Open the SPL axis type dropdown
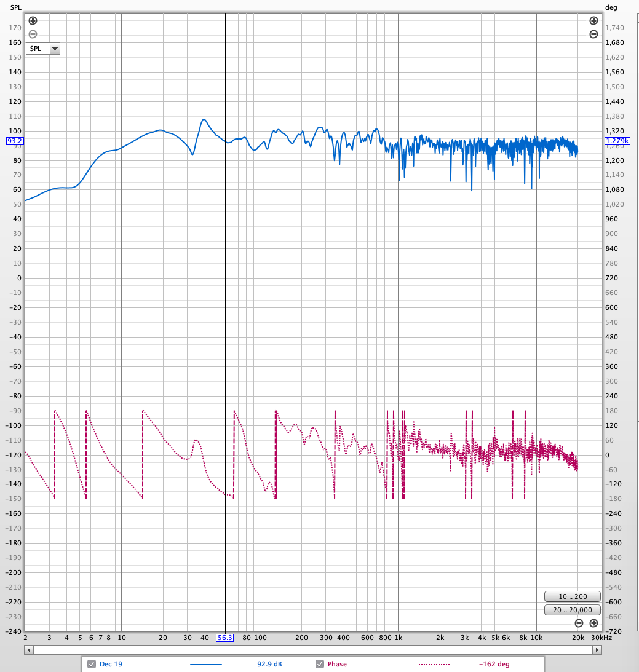Image resolution: width=639 pixels, height=672 pixels. [x=43, y=49]
